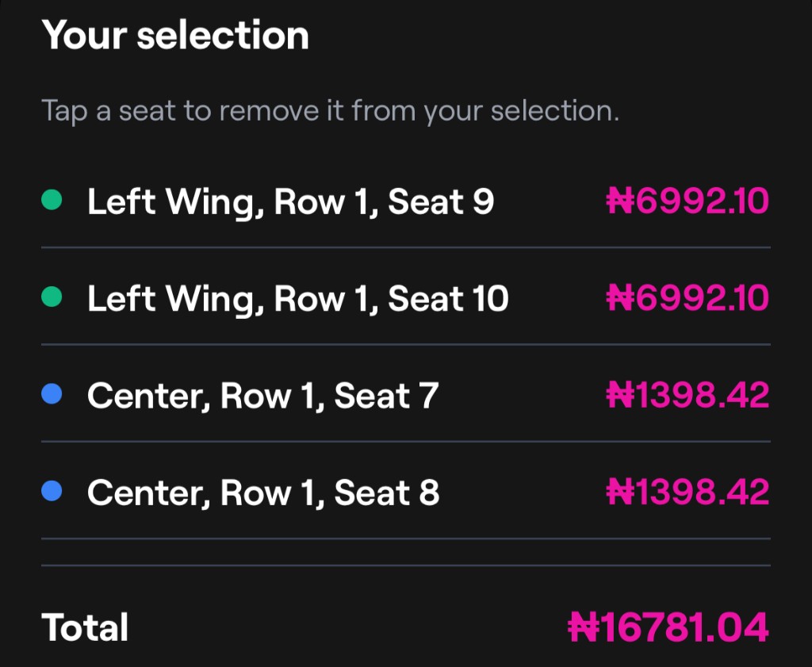
Task: Click the "Total" label
Action: [x=85, y=628]
